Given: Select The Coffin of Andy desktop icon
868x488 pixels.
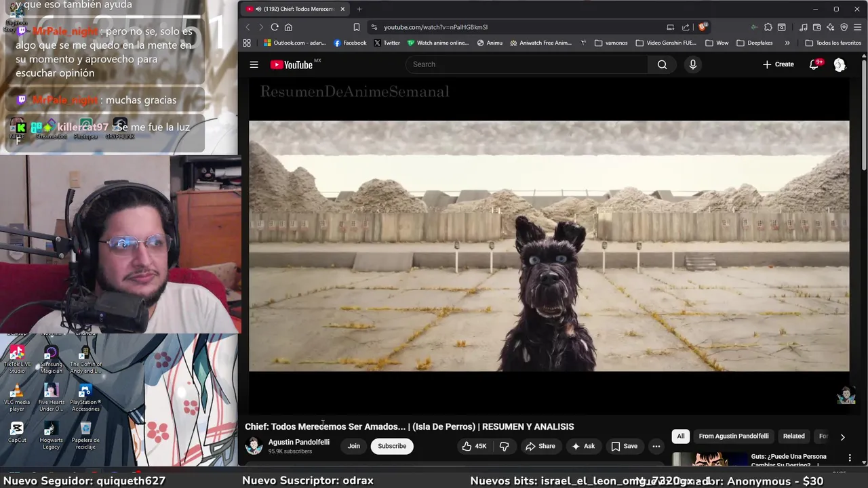Looking at the screenshot, I should click(85, 359).
